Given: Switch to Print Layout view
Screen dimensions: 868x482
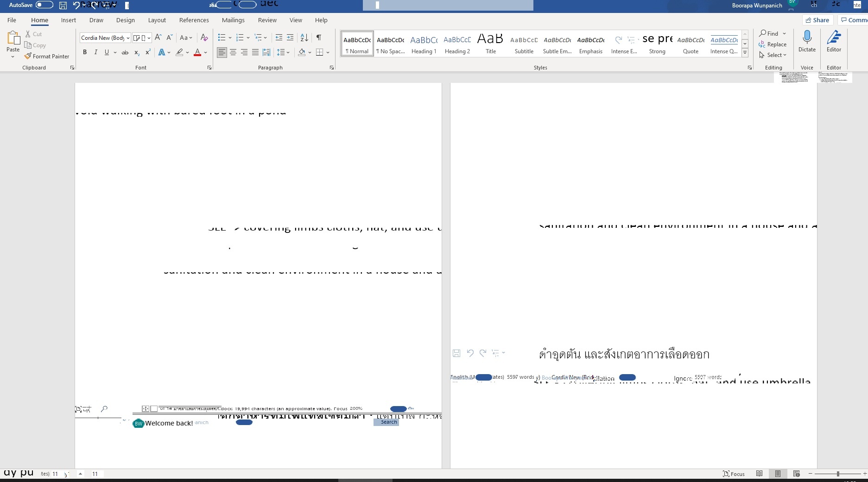Looking at the screenshot, I should coord(778,474).
